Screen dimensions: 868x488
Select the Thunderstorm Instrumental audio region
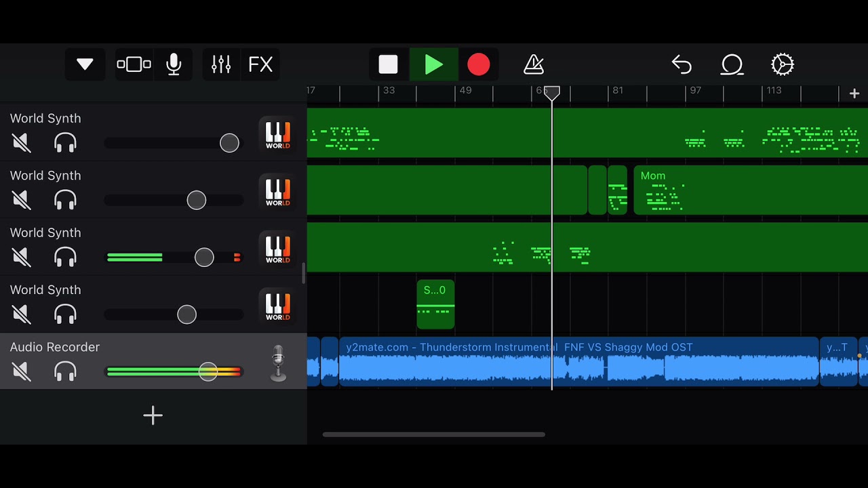coord(579,362)
